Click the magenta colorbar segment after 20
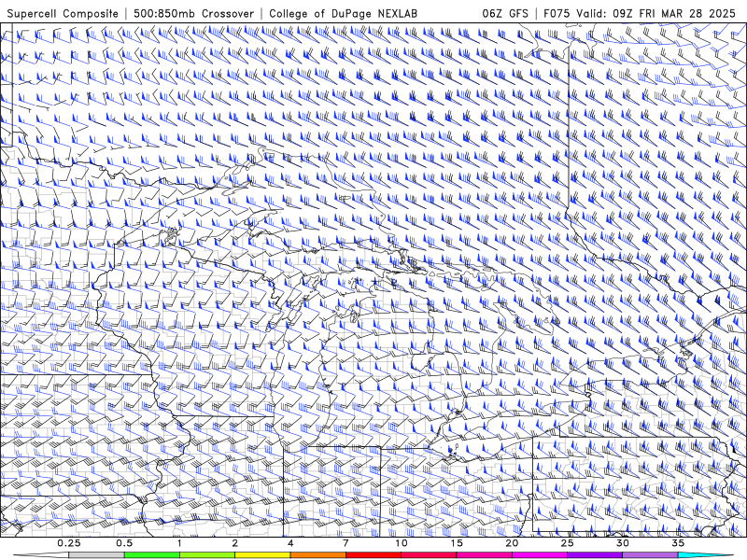 (540, 555)
